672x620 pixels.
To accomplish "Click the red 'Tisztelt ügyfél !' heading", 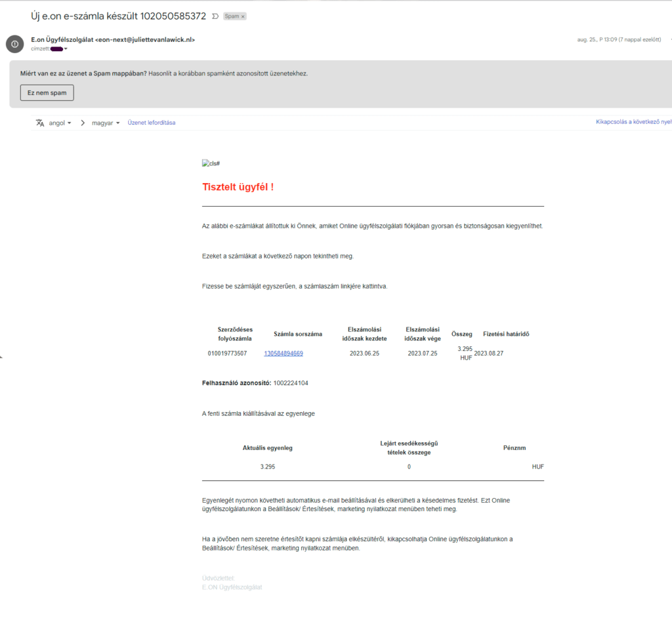I will coord(238,187).
